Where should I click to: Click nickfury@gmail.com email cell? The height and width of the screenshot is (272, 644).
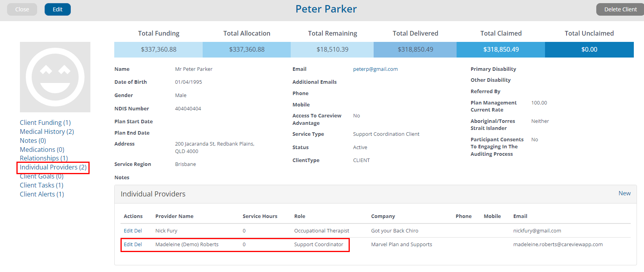(x=537, y=231)
